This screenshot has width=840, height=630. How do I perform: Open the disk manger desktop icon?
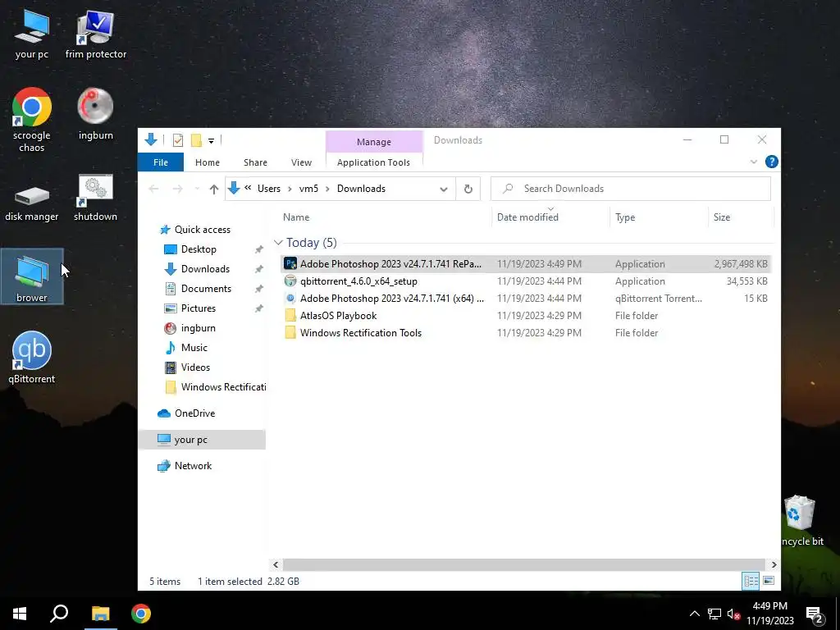32,203
